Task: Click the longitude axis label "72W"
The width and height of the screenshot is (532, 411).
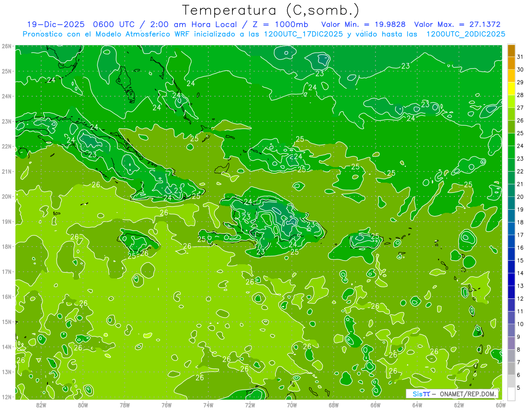Action: click(250, 405)
